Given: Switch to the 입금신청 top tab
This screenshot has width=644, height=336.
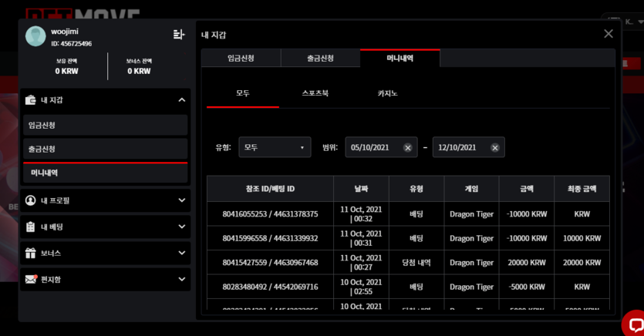Looking at the screenshot, I should (x=241, y=59).
